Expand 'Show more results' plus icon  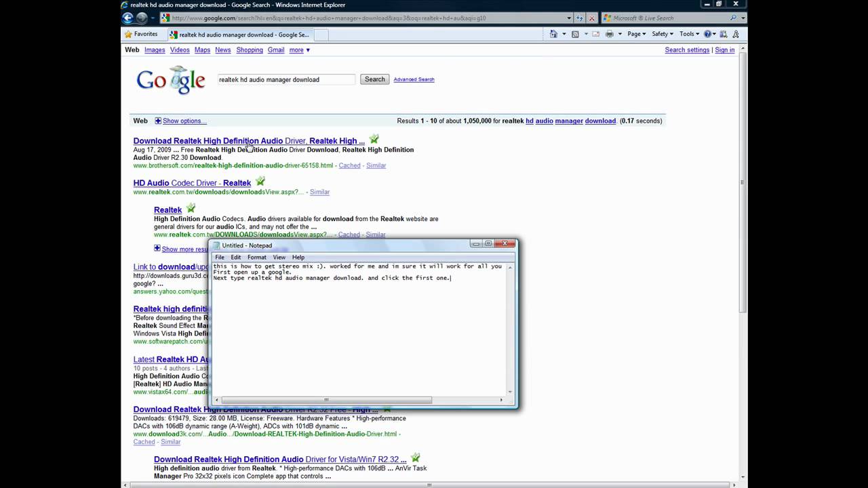coord(157,249)
